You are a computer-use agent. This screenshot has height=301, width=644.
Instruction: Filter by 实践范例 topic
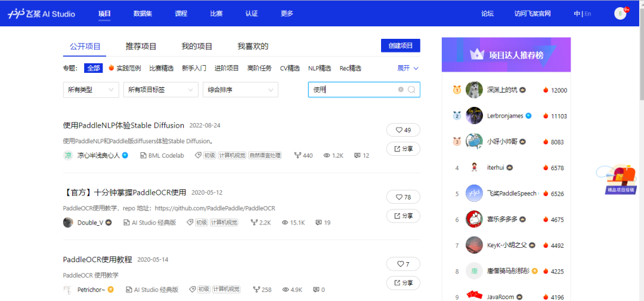point(129,68)
